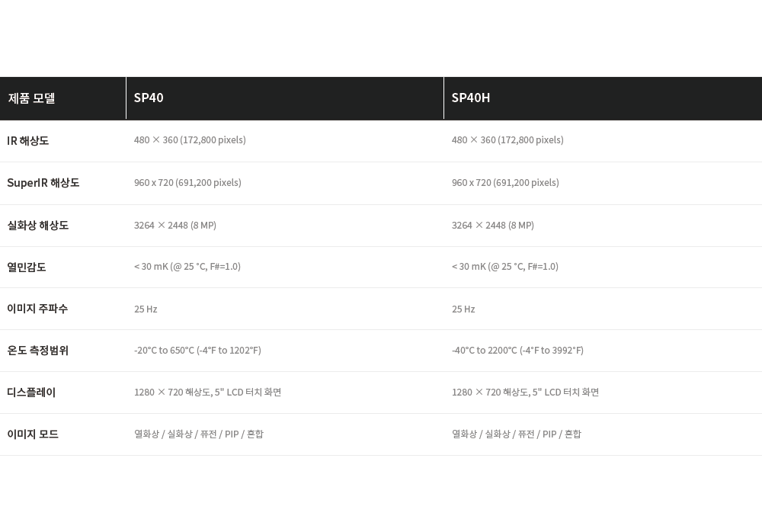Click the SuperIR 해상도 row label

coord(43,183)
